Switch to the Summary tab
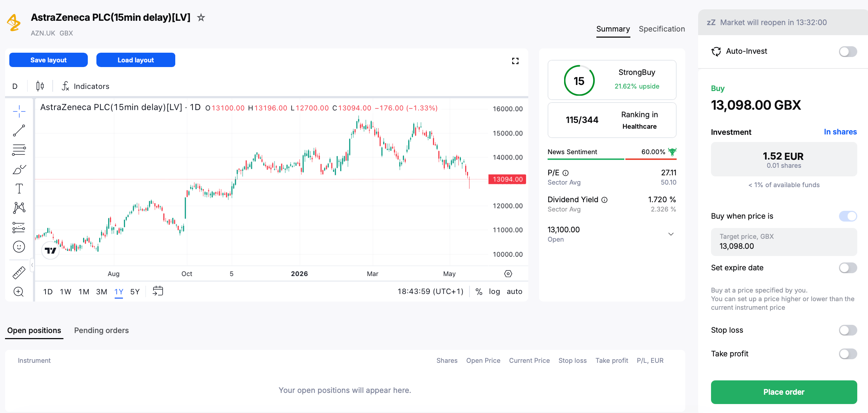This screenshot has width=868, height=413. 613,29
